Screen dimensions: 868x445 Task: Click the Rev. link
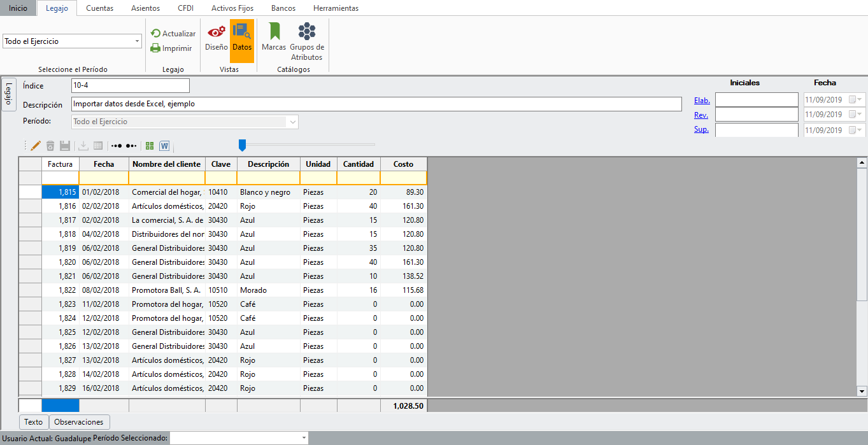[701, 115]
